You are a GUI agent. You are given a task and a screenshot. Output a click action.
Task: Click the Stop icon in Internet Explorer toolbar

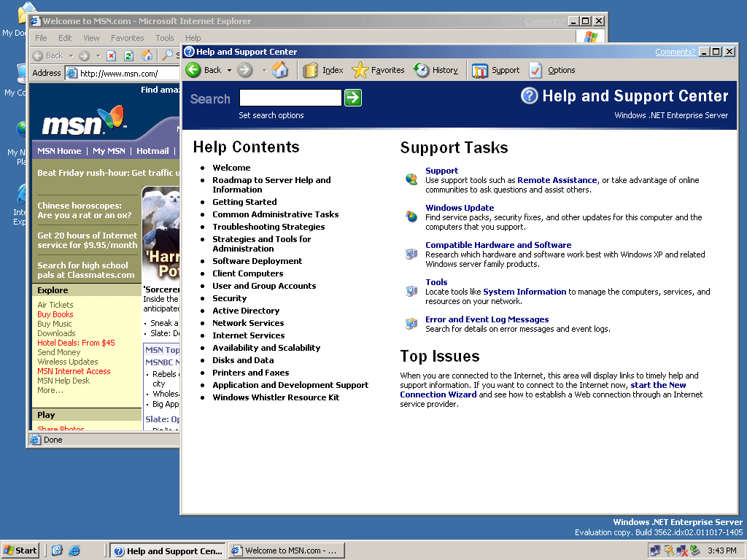111,55
